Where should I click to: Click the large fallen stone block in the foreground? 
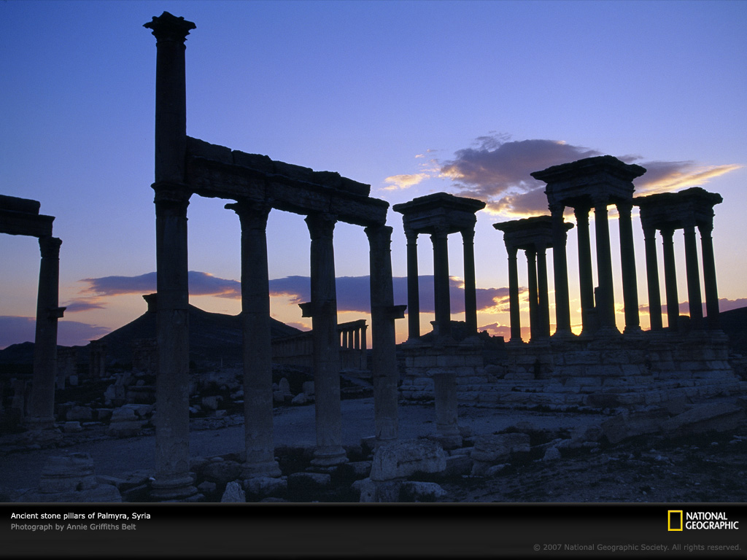click(407, 460)
